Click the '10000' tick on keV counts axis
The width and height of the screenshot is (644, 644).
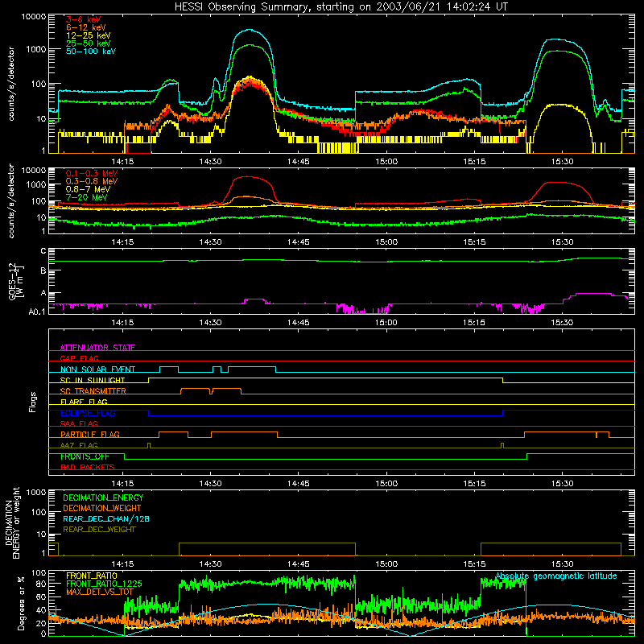tap(34, 17)
